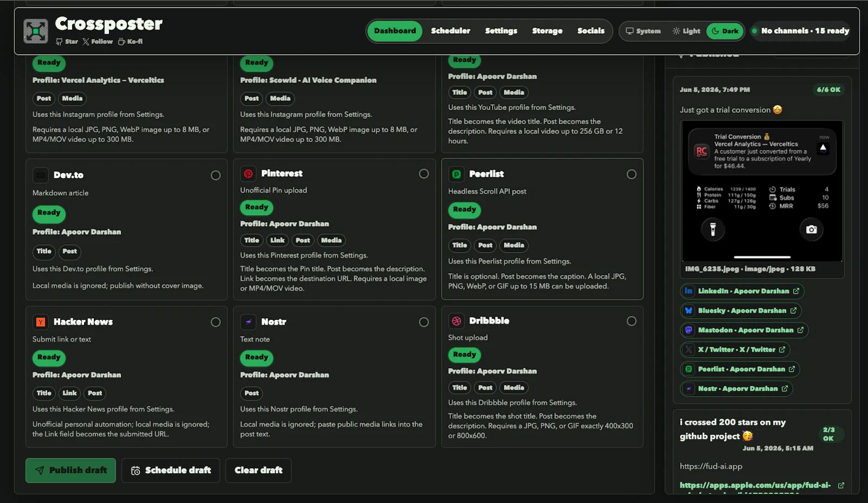Click external-link icon on Bluesky chip

[793, 311]
